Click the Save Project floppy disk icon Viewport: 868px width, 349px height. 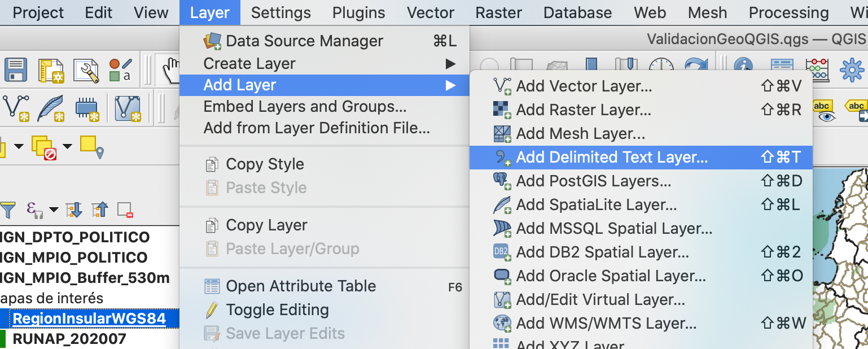[16, 71]
